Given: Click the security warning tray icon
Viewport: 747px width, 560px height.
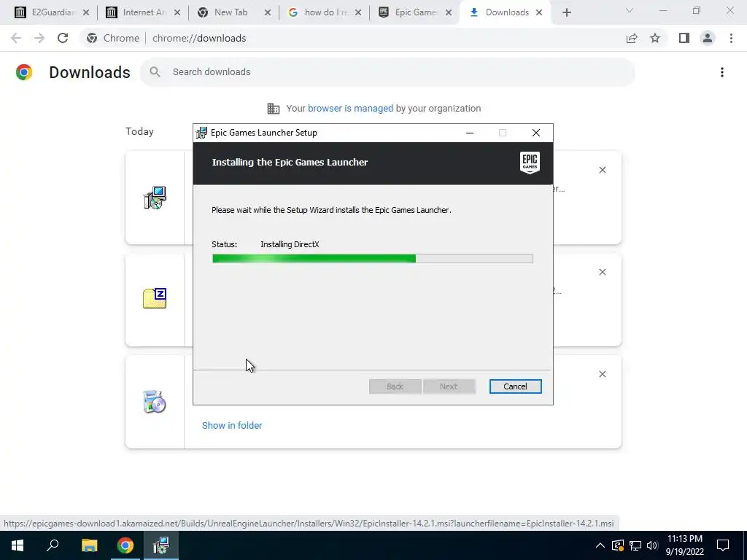Looking at the screenshot, I should 618,545.
